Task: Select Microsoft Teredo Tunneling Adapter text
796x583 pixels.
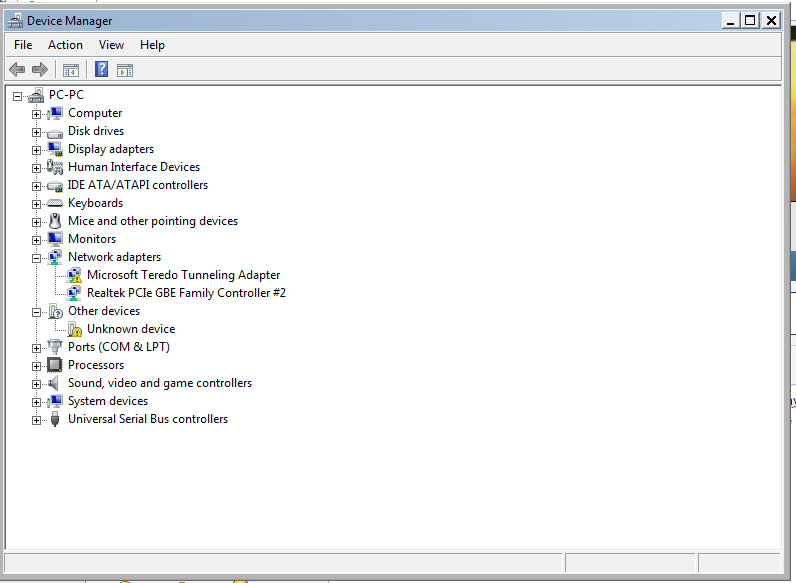Action: coord(183,275)
